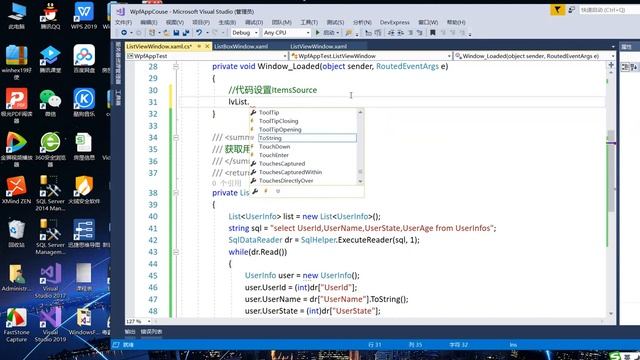Select TouchEnter in the IntelliSense list

(273, 155)
